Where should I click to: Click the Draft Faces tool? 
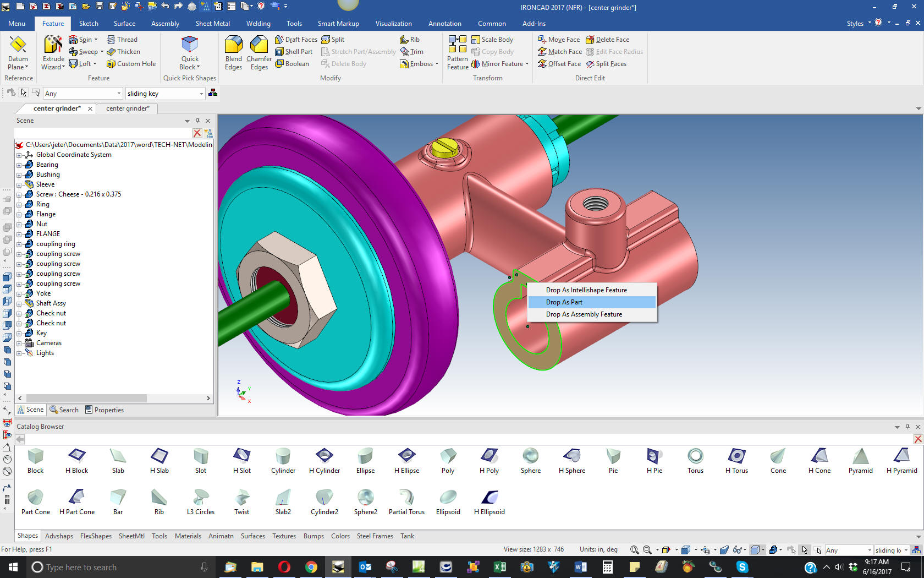click(296, 40)
